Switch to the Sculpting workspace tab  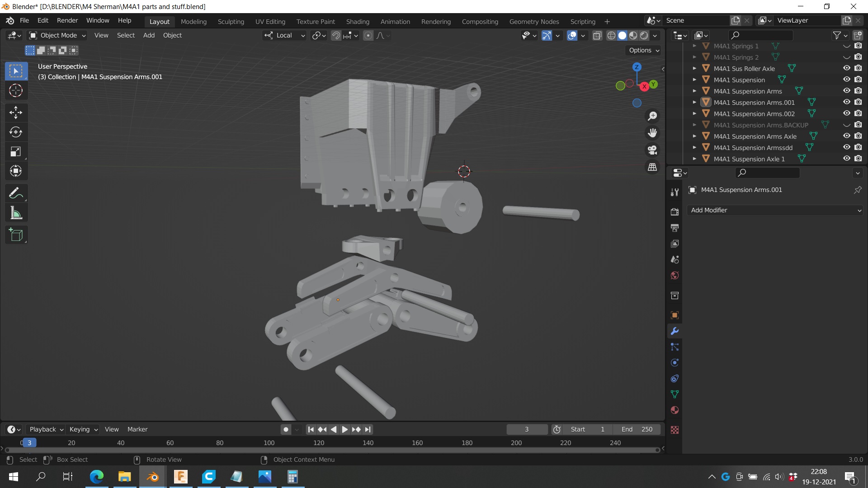(x=231, y=21)
